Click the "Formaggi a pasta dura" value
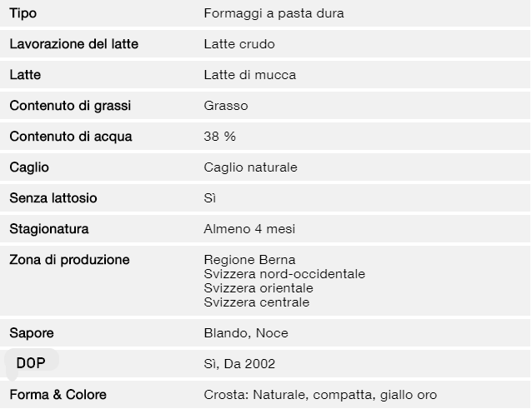 274,13
